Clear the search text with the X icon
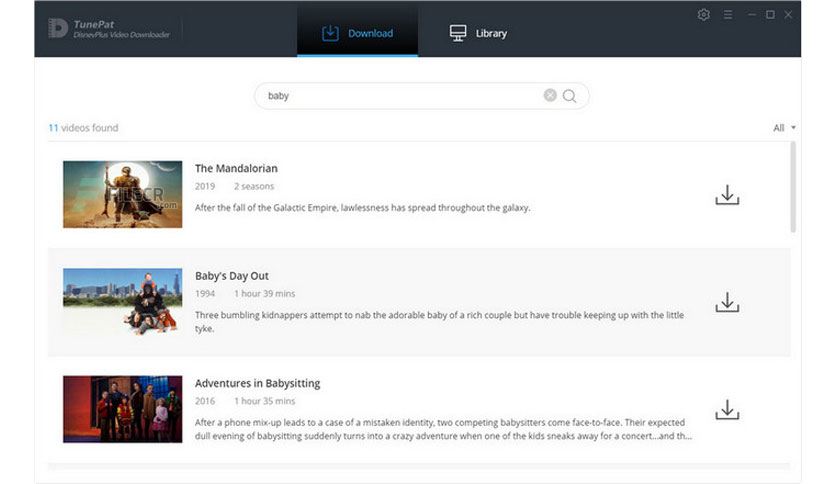Image resolution: width=836 pixels, height=484 pixels. tap(550, 95)
